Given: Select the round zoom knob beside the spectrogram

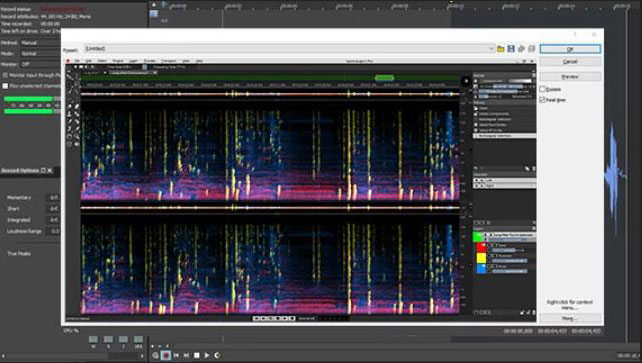Looking at the screenshot, I should click(466, 81).
